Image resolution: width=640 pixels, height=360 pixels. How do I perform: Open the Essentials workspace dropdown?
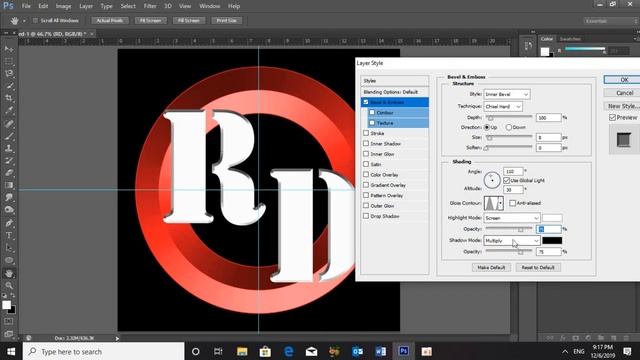[610, 21]
